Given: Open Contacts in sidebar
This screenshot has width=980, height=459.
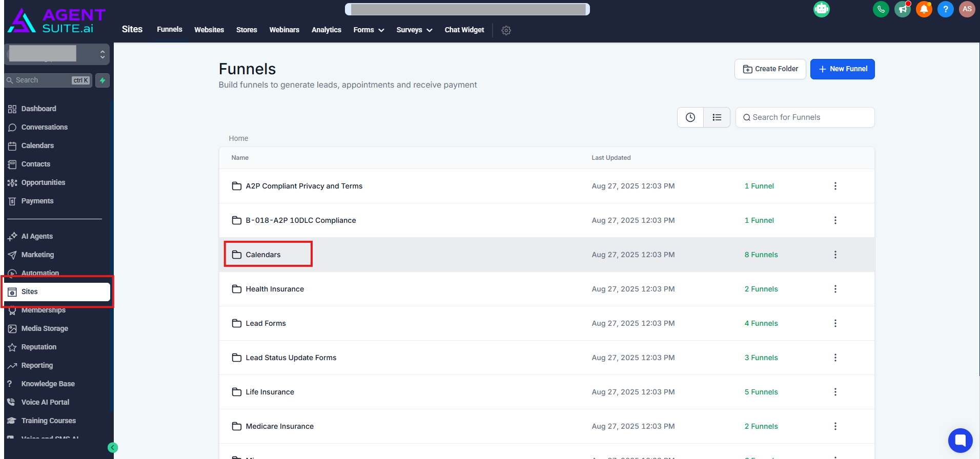Looking at the screenshot, I should tap(36, 164).
